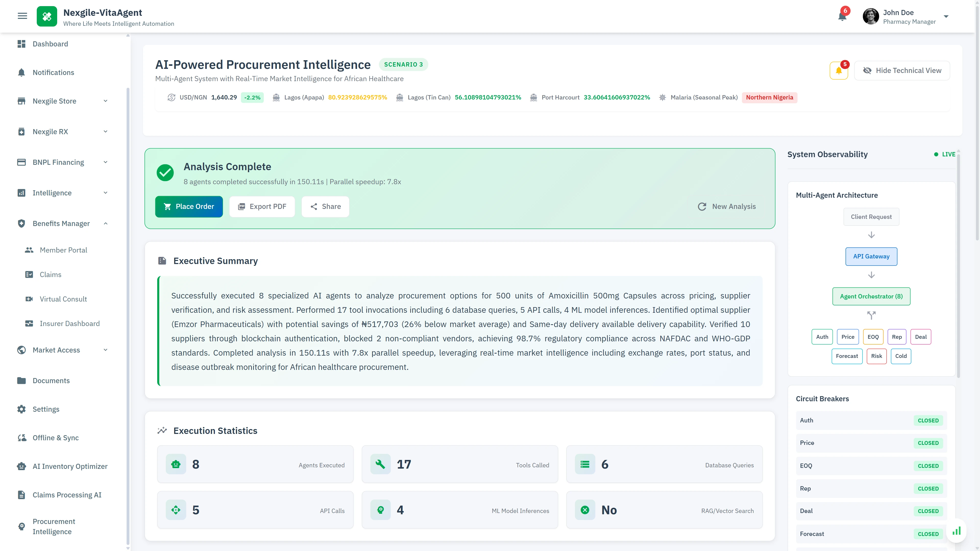980x551 pixels.
Task: Click the Offline & Sync sidebar icon
Action: pyautogui.click(x=21, y=438)
